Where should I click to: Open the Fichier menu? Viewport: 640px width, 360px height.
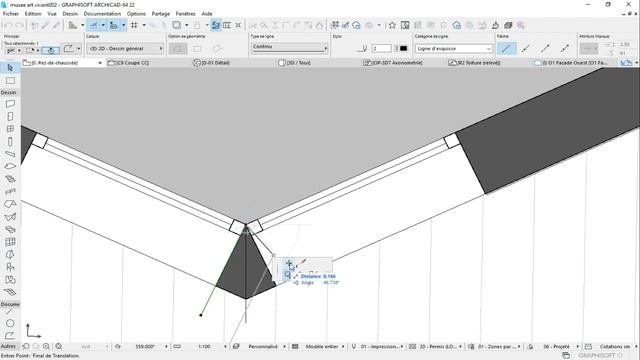pos(11,13)
